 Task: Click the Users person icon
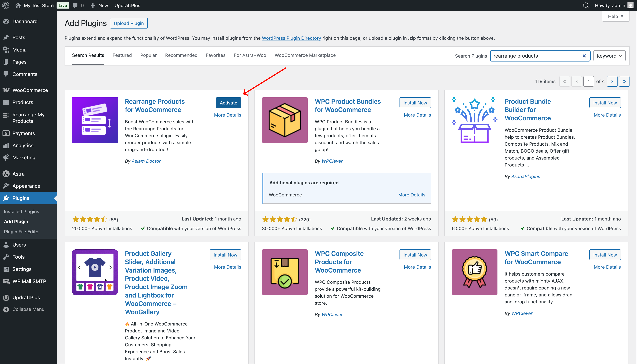(x=6, y=245)
